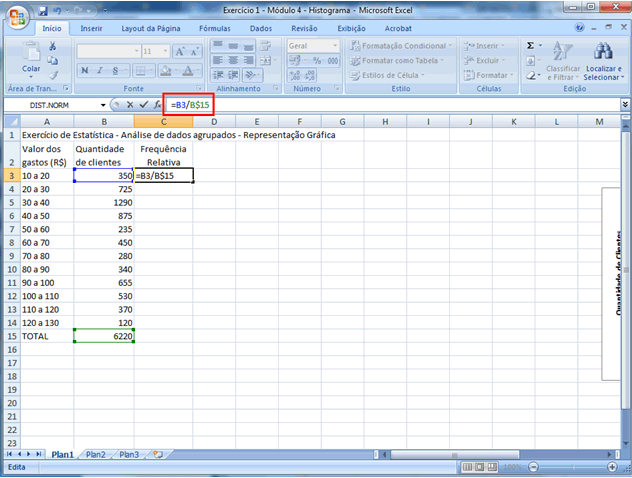Viewport: 632px width, 478px height.
Task: Toggle bold N formatting
Action: click(85, 70)
